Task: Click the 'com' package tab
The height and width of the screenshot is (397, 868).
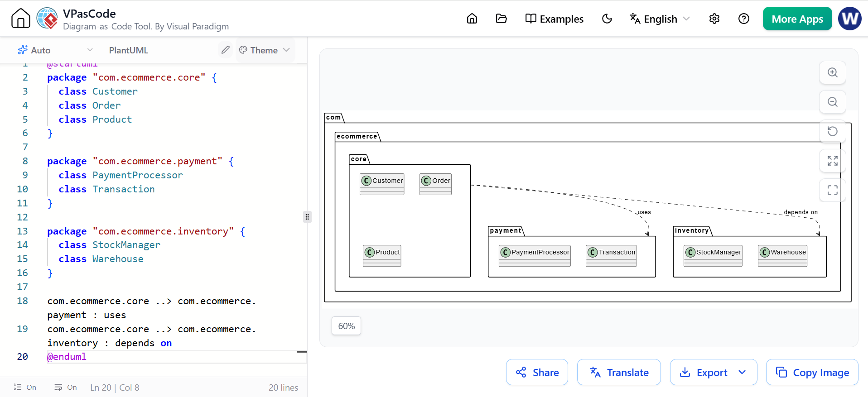Action: click(333, 118)
